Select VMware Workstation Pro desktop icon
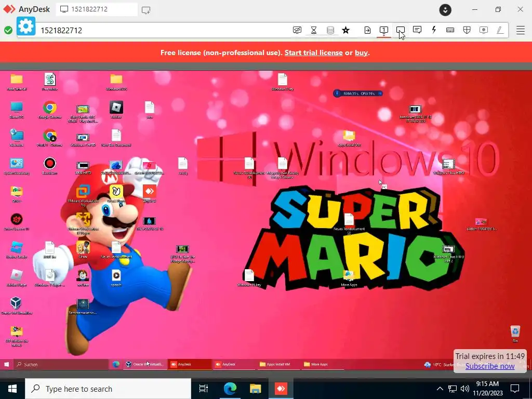The height and width of the screenshot is (399, 532). coord(83,195)
